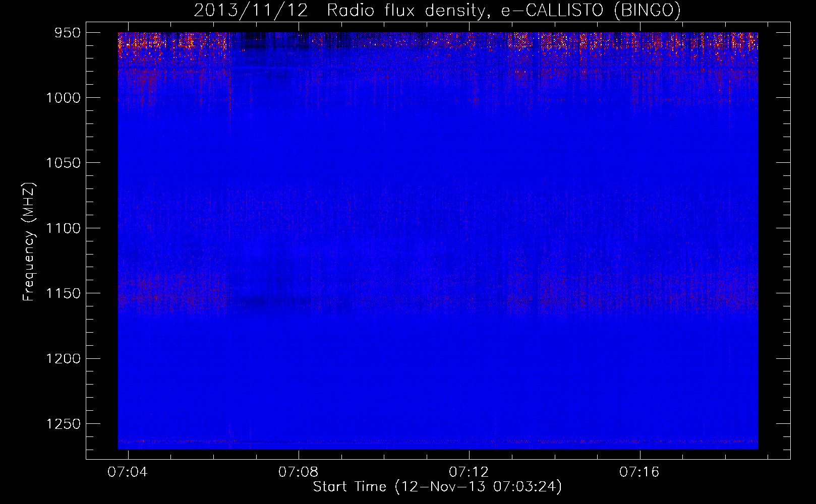Click the "Frequency (MHZ)" axis label
This screenshot has height=504, width=816.
click(29, 242)
